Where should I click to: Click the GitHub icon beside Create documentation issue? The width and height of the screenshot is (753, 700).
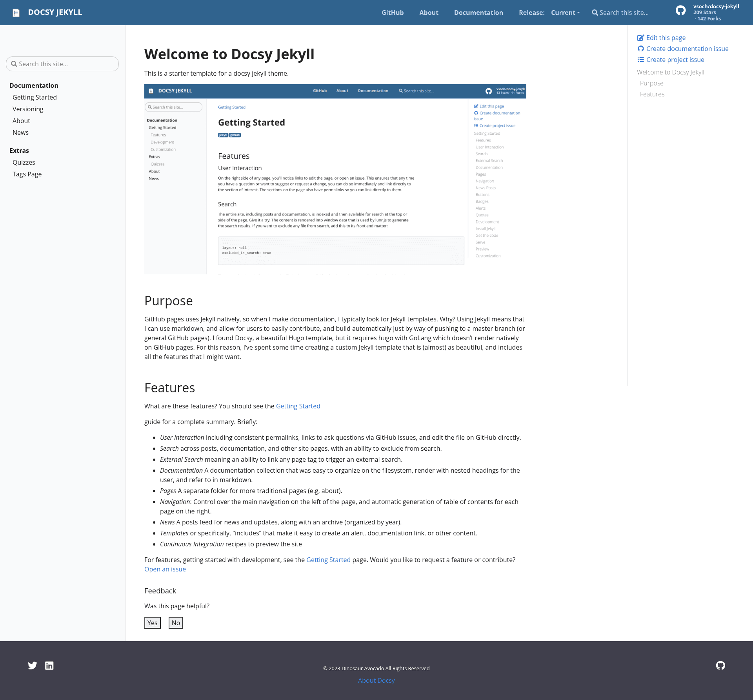640,49
